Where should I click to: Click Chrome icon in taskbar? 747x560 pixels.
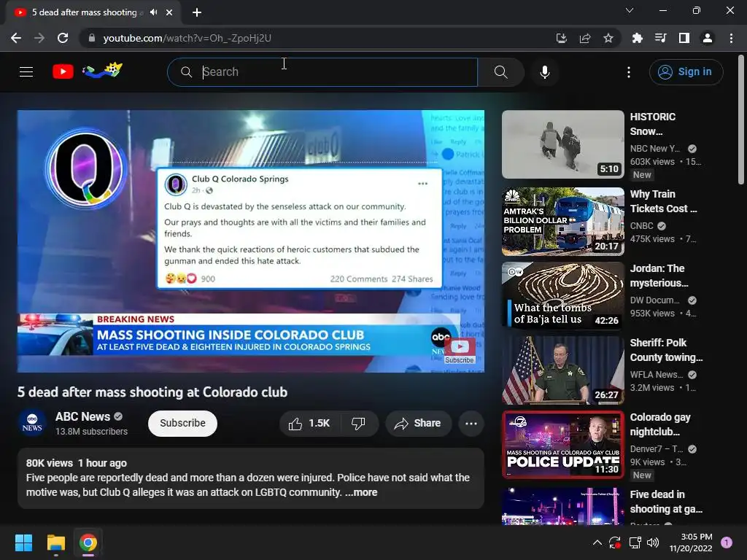coord(88,542)
